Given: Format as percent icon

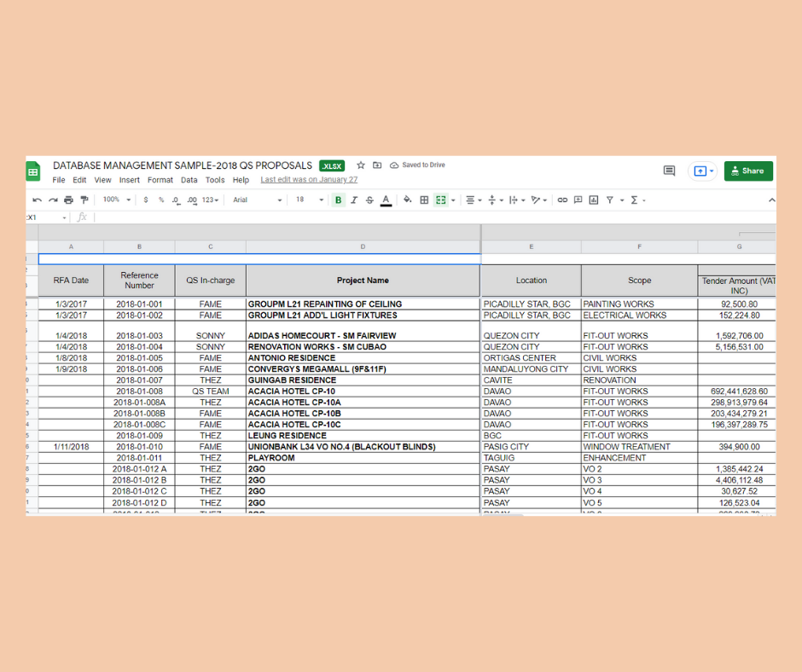Looking at the screenshot, I should [x=161, y=200].
